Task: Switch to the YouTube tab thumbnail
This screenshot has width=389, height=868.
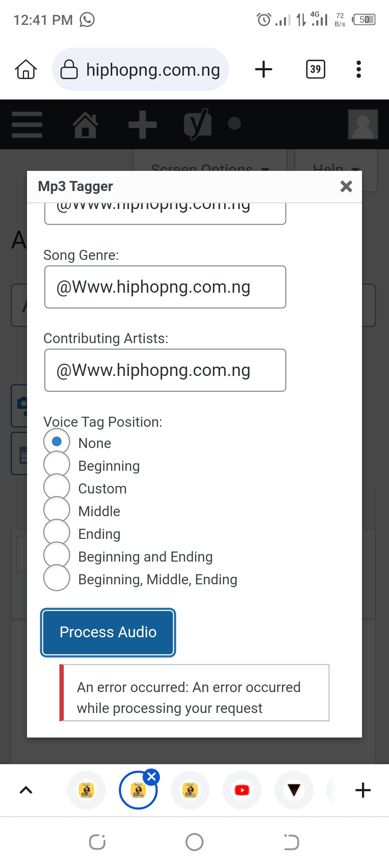Action: coord(242,790)
